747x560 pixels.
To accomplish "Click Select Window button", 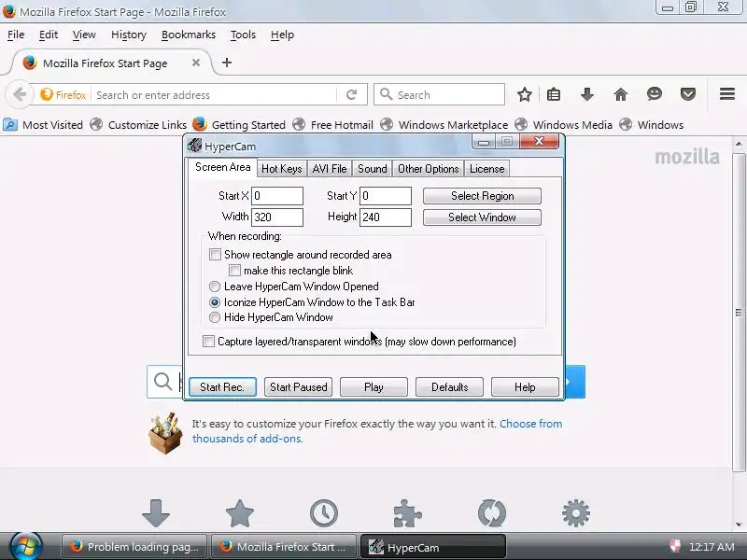I will coord(482,217).
